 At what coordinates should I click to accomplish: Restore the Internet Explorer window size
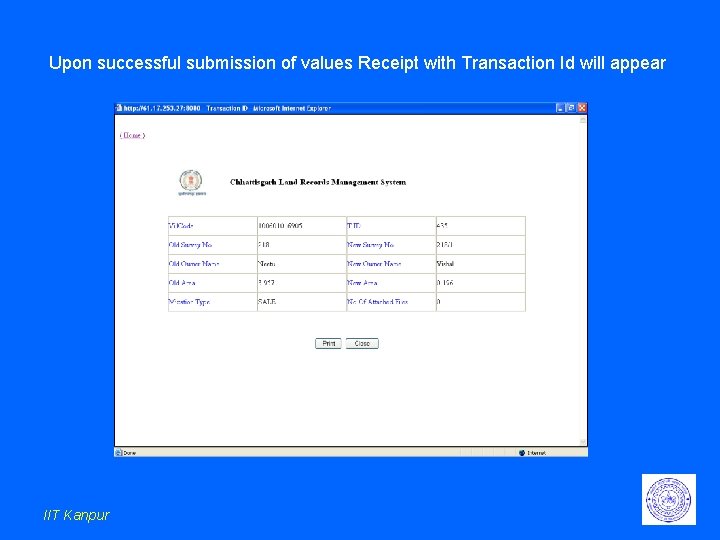click(x=571, y=108)
